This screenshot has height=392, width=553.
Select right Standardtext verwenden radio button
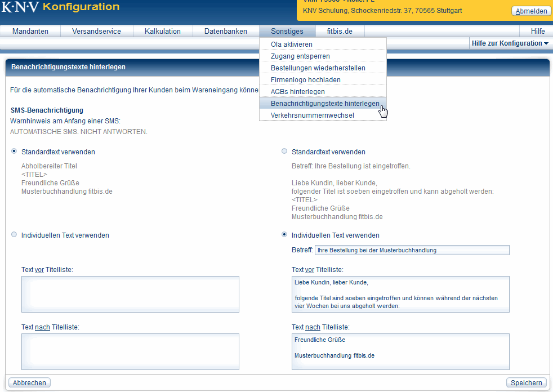(284, 152)
